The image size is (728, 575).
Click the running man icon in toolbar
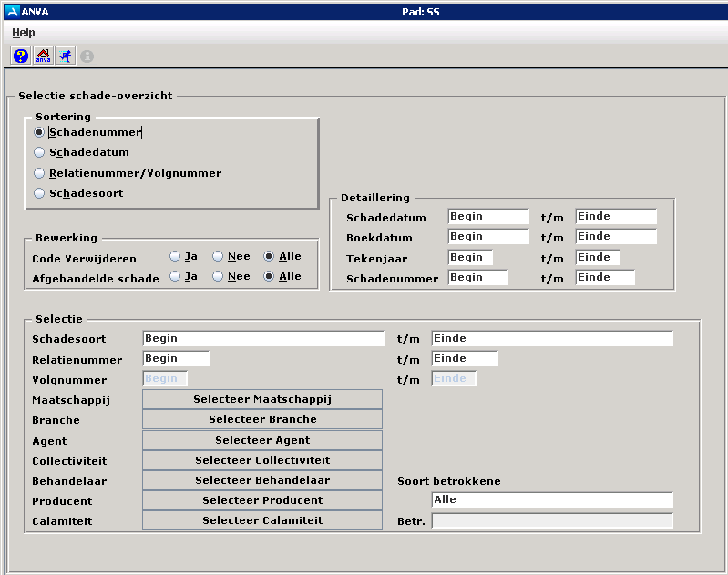(66, 56)
